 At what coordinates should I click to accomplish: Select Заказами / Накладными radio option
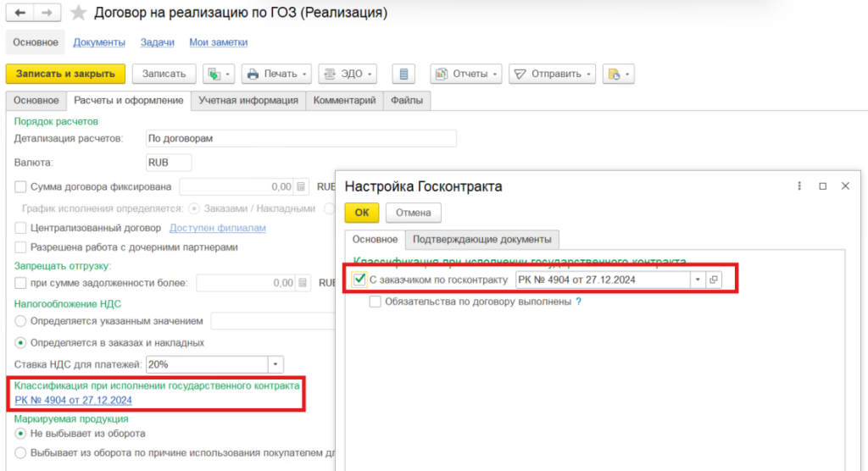click(x=194, y=208)
